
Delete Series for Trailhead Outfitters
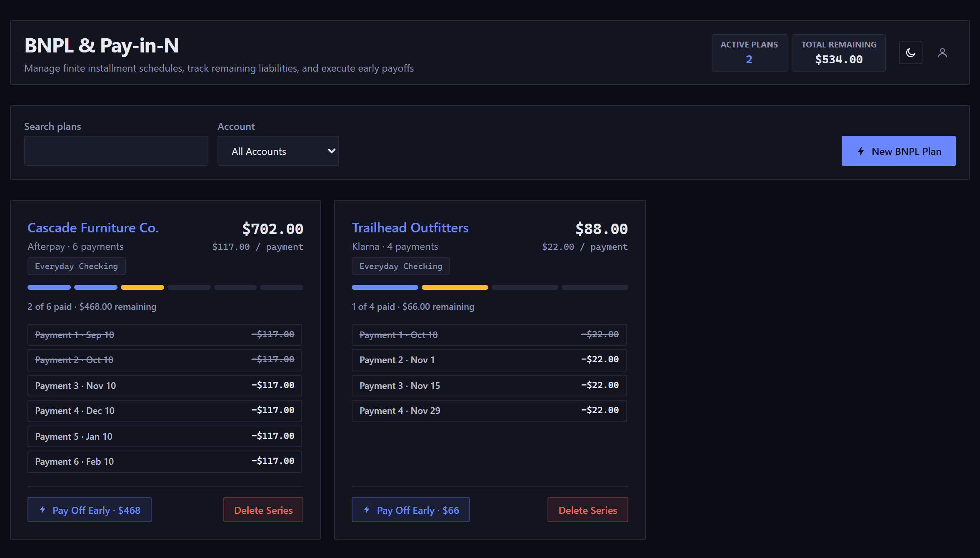point(587,510)
